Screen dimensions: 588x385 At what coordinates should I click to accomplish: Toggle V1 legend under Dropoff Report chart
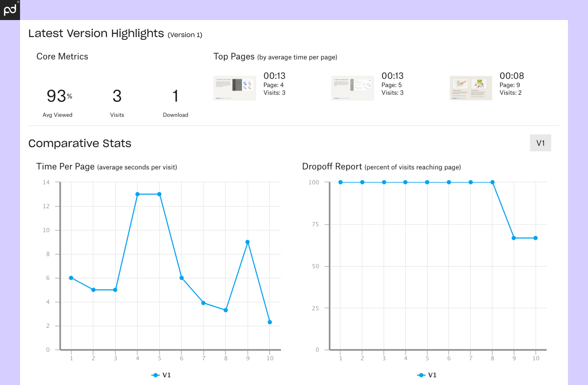pyautogui.click(x=427, y=375)
